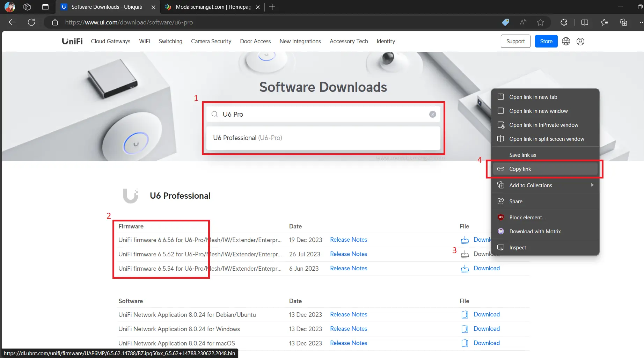Choose Block element in context menu

point(545,218)
